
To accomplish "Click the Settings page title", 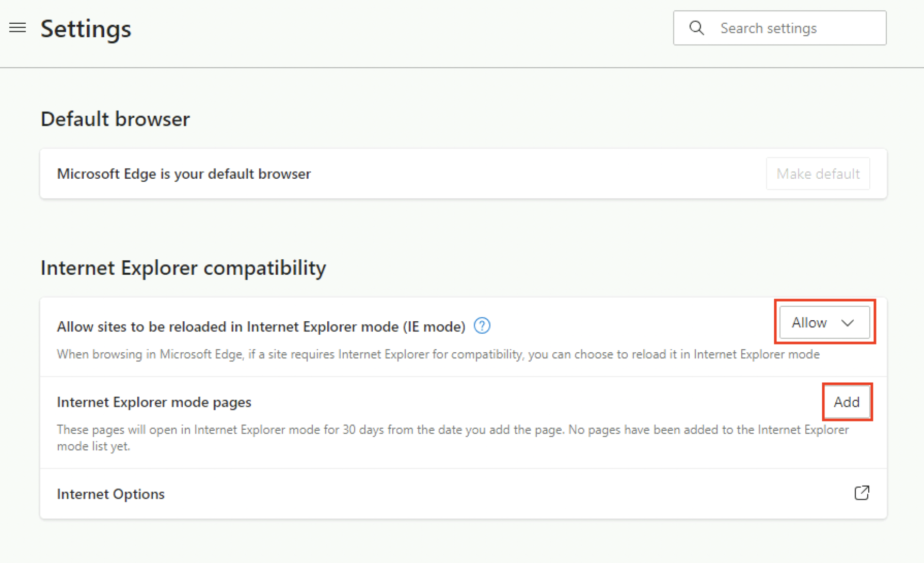I will coord(86,29).
